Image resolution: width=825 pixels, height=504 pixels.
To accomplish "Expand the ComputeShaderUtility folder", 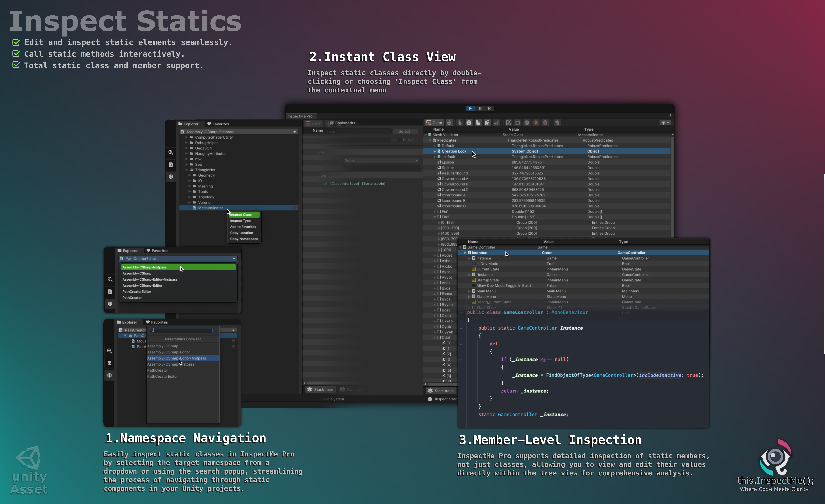I will [x=186, y=137].
